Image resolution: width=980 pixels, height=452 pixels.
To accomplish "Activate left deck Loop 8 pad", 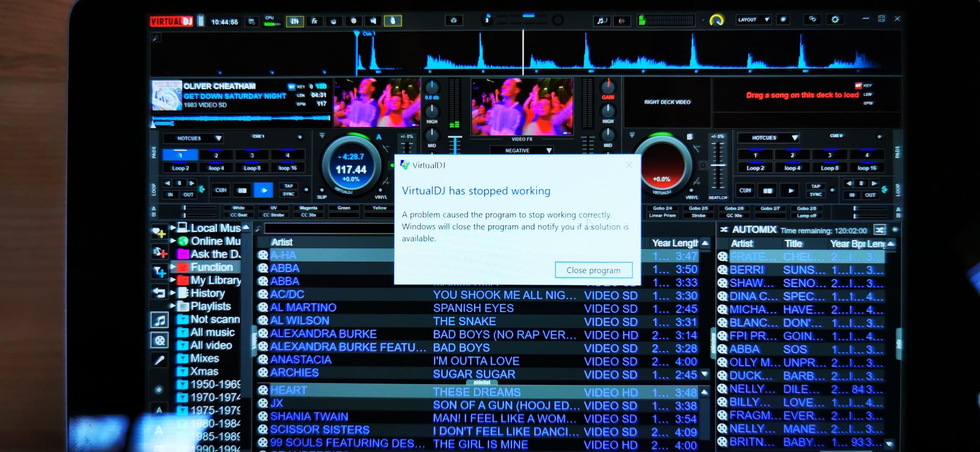I will coord(252,168).
